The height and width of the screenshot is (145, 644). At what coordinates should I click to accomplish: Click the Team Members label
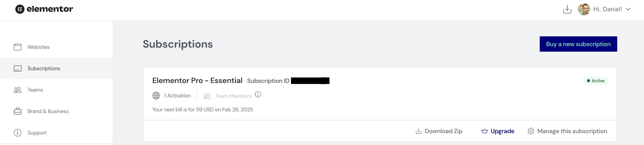tap(233, 96)
